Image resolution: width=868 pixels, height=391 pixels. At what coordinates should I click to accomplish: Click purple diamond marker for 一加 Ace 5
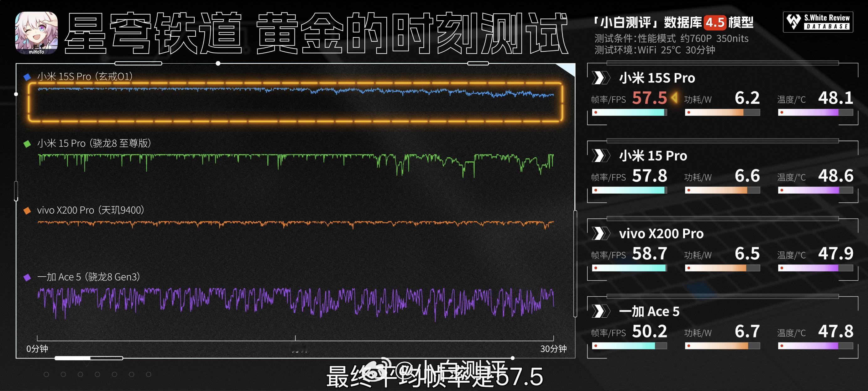pos(27,277)
